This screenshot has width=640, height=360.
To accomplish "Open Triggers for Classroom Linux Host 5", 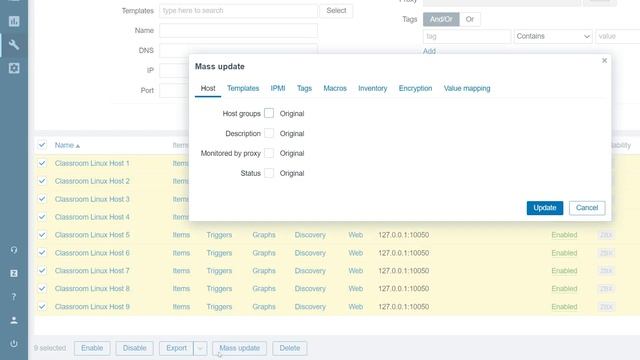I will click(219, 235).
